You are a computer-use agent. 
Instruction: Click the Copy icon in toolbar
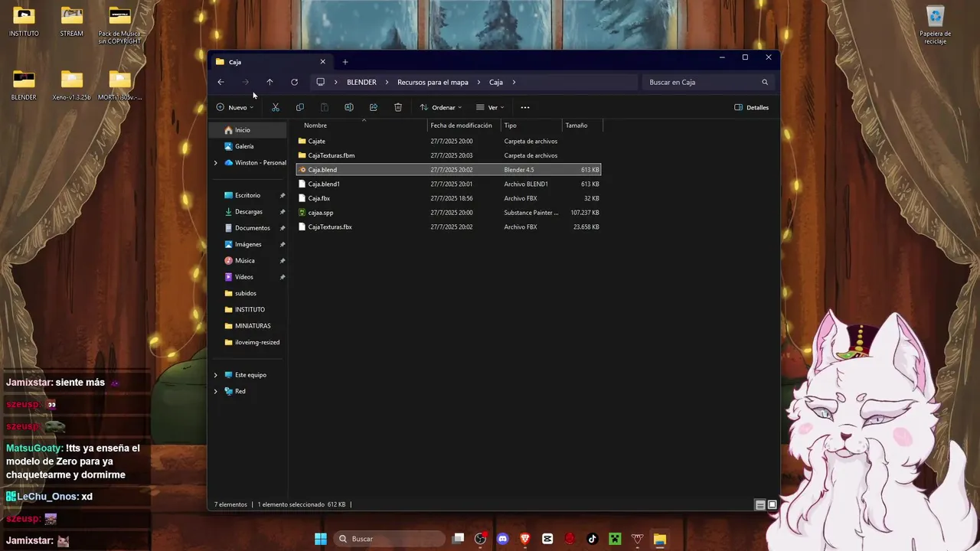tap(300, 107)
